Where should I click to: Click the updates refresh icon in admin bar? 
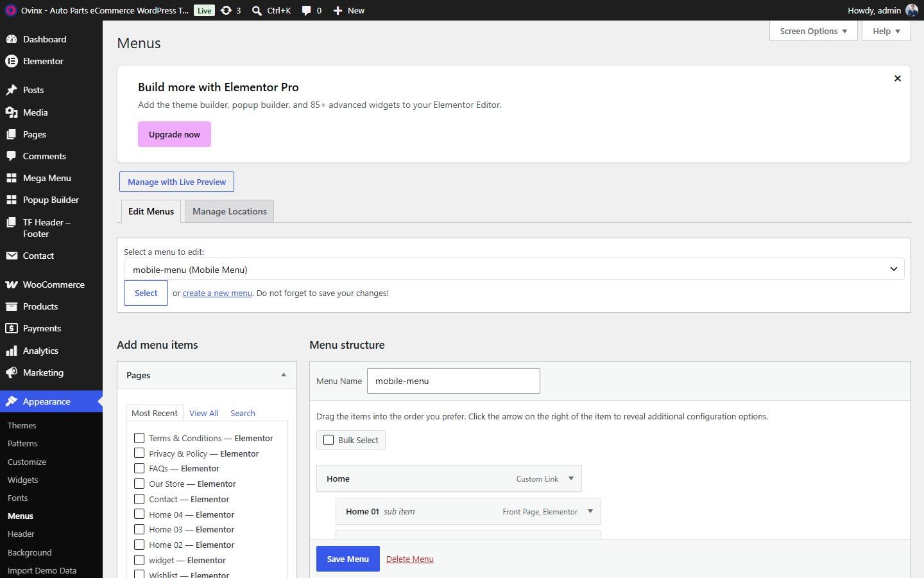pyautogui.click(x=226, y=10)
